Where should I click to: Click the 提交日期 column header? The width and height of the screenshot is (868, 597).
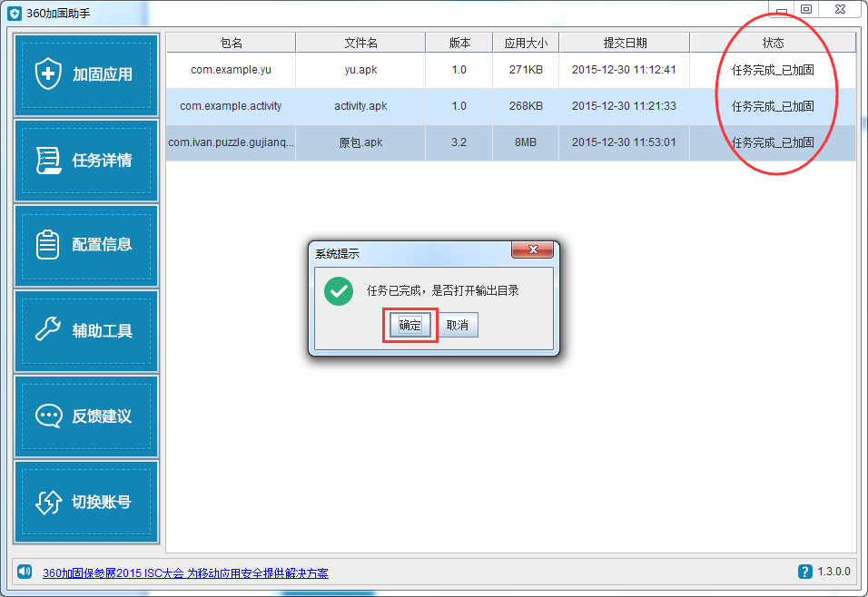click(625, 43)
